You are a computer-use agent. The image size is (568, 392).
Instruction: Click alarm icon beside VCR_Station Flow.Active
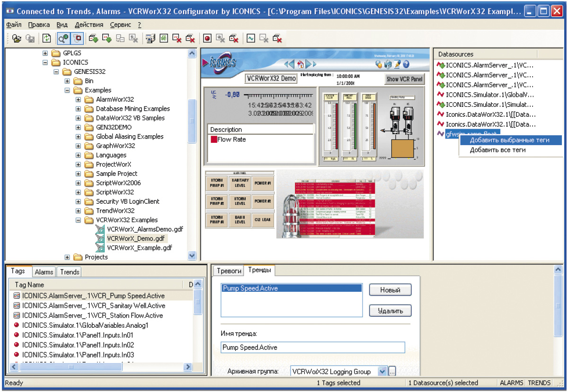(17, 315)
